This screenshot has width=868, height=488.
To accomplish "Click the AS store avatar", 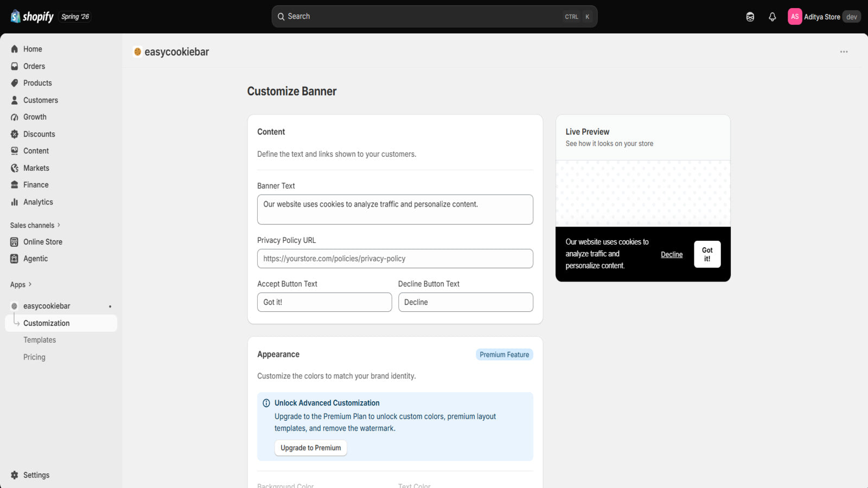I will pyautogui.click(x=795, y=17).
